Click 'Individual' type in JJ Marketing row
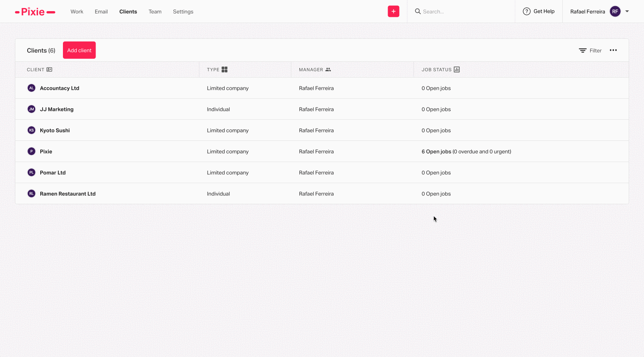Viewport: 644px width, 357px height. click(218, 109)
